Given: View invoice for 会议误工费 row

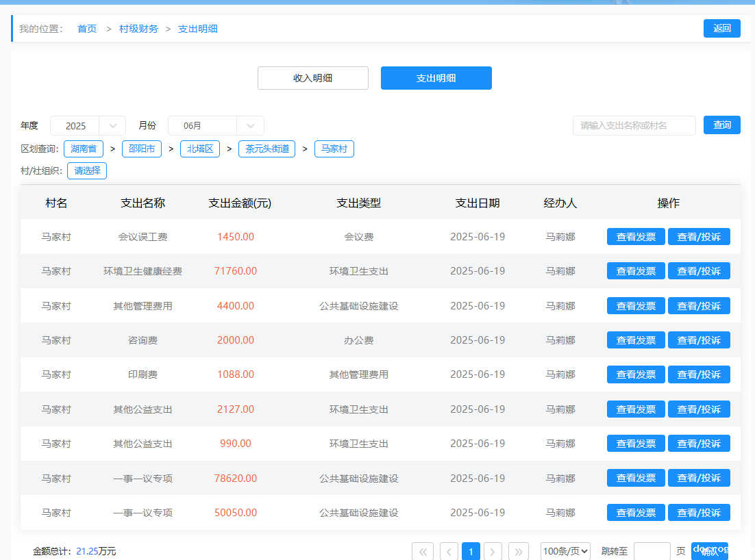Looking at the screenshot, I should point(635,237).
